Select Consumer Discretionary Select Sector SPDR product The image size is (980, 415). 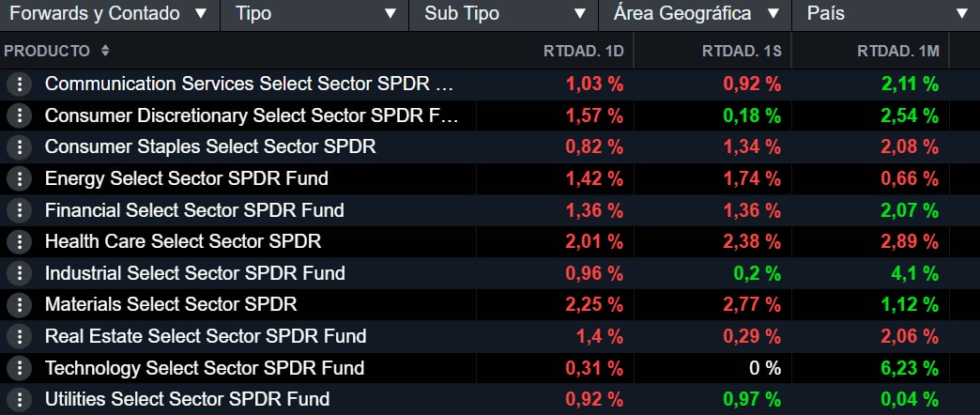click(252, 115)
